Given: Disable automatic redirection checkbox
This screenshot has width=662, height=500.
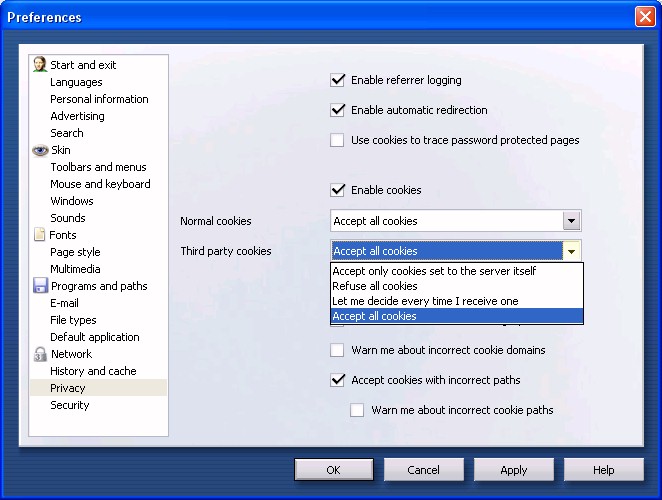Looking at the screenshot, I should 338,110.
